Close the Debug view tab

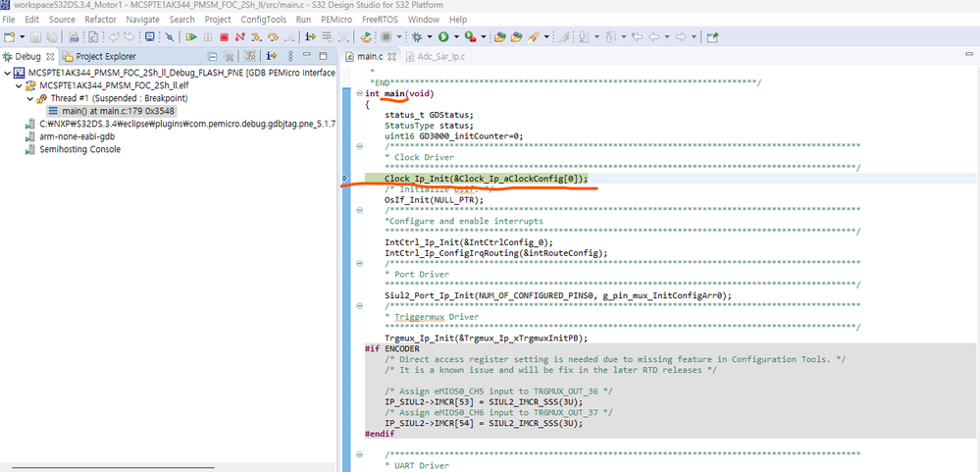(50, 57)
